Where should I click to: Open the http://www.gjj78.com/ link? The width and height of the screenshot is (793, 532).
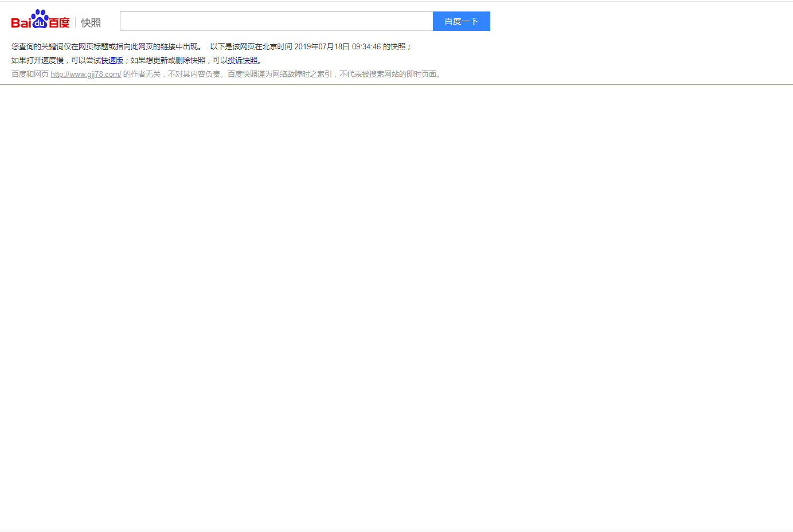[x=86, y=74]
